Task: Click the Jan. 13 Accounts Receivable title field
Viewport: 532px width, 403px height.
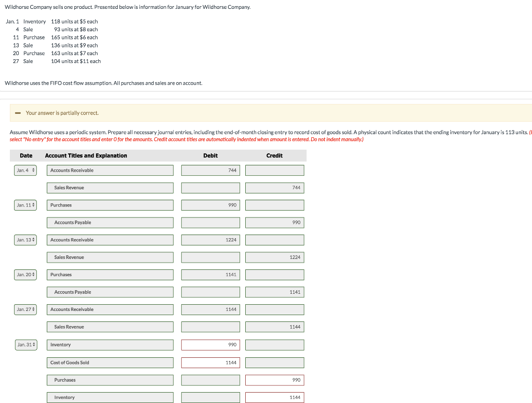Action: tap(110, 240)
